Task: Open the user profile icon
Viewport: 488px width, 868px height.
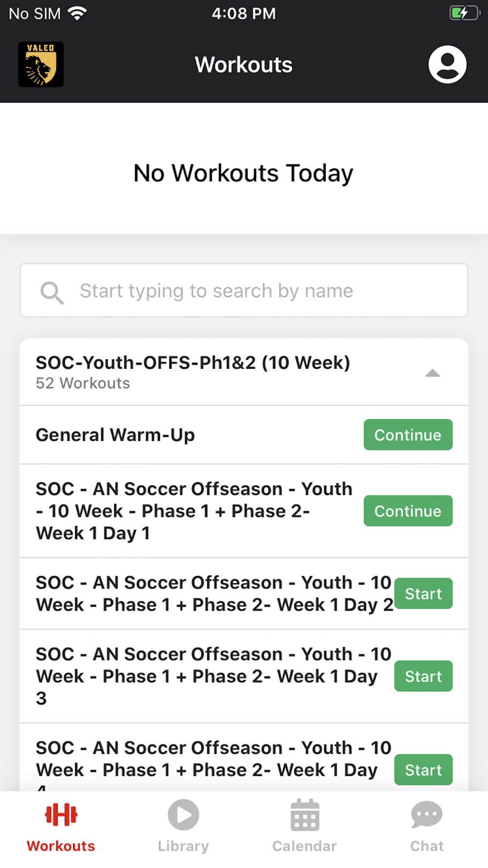Action: [x=447, y=64]
